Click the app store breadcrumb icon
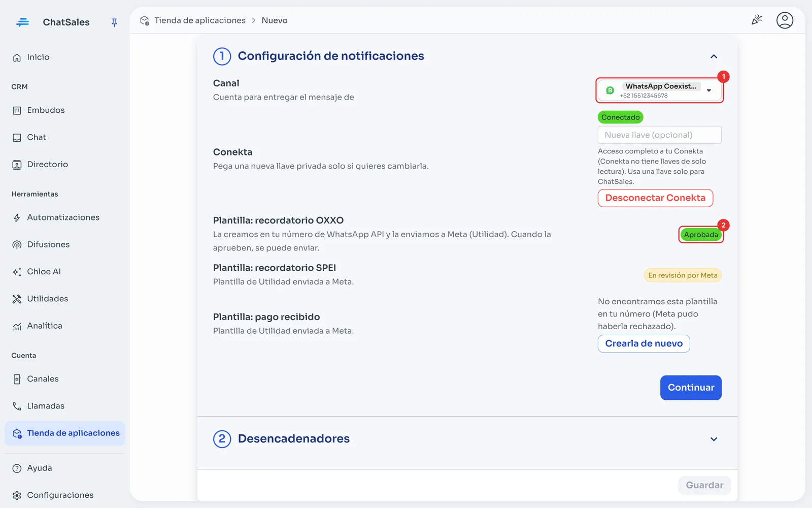 point(145,20)
